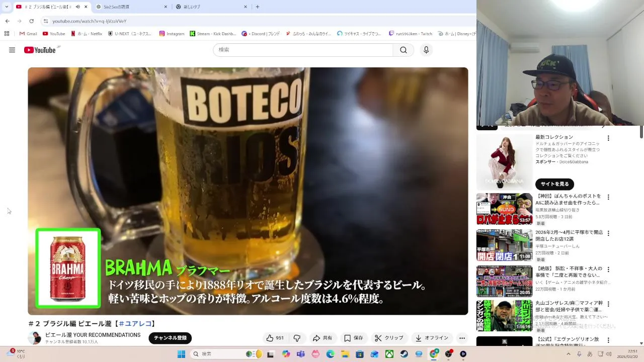Viewport: 644px width, 362px height.
Task: Click the search magnifier button
Action: click(404, 50)
